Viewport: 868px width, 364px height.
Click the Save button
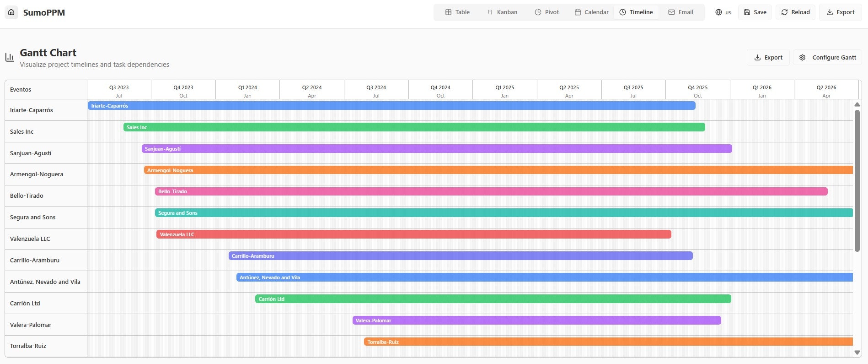tap(755, 12)
